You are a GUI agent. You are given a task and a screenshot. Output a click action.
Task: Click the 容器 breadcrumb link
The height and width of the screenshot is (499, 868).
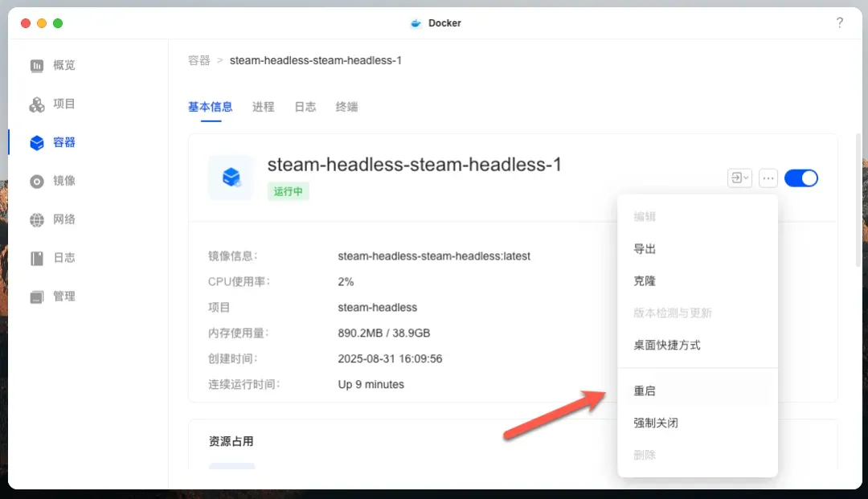[x=199, y=60]
